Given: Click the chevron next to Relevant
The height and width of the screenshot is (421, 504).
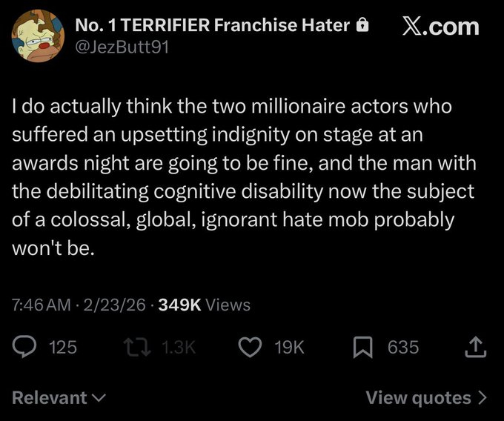Looking at the screenshot, I should 98,398.
